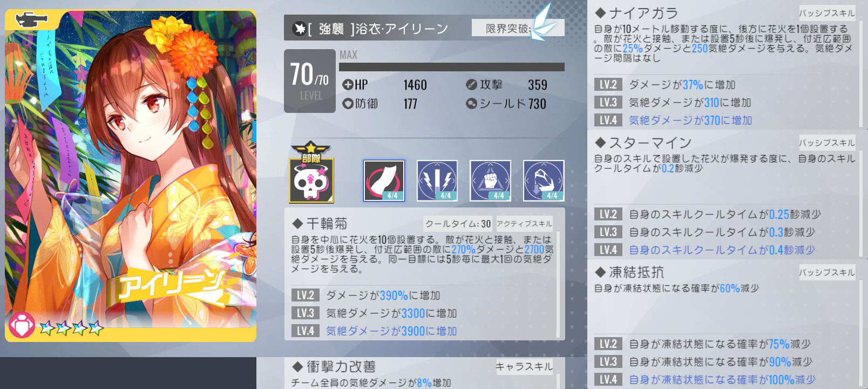Click the MAX experience progress bar

coord(452,67)
